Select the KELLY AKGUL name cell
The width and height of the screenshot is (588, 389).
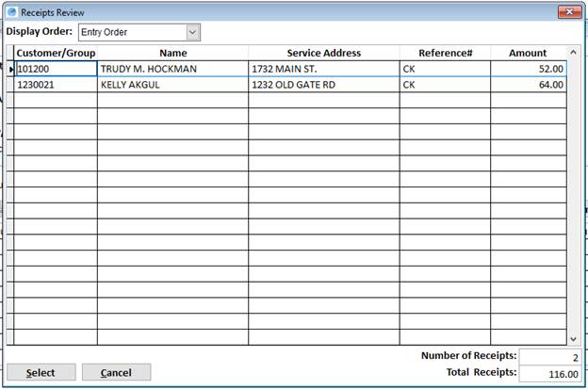[x=172, y=85]
